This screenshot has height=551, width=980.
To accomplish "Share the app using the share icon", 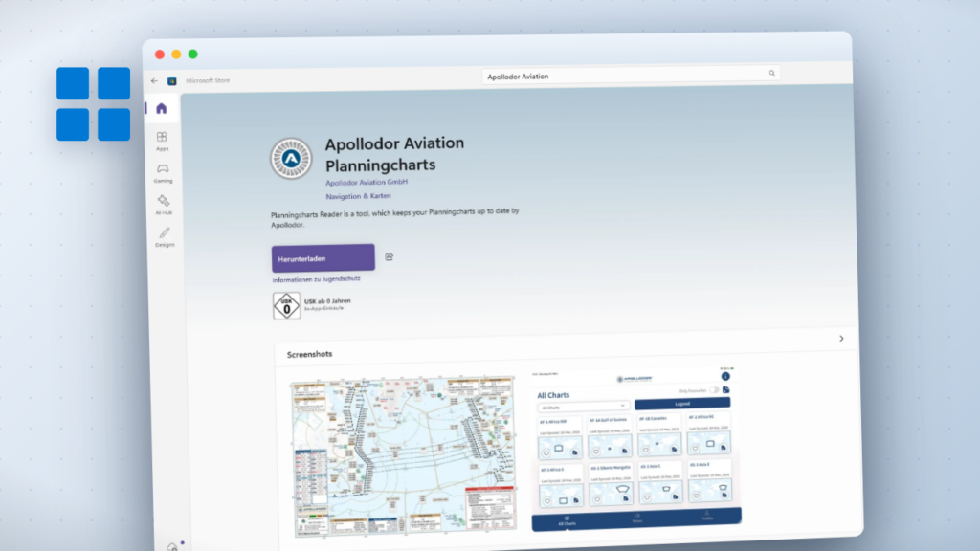I will point(390,256).
